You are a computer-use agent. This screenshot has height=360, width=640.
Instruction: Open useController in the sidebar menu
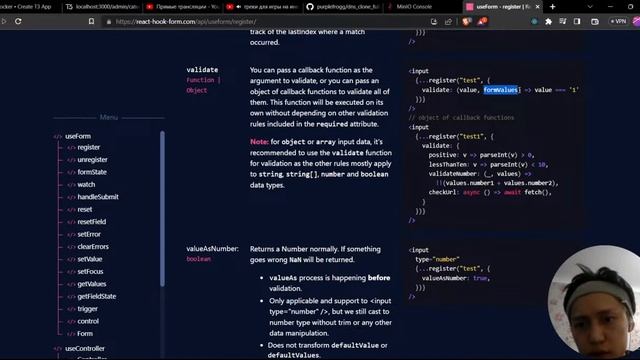tap(85, 349)
